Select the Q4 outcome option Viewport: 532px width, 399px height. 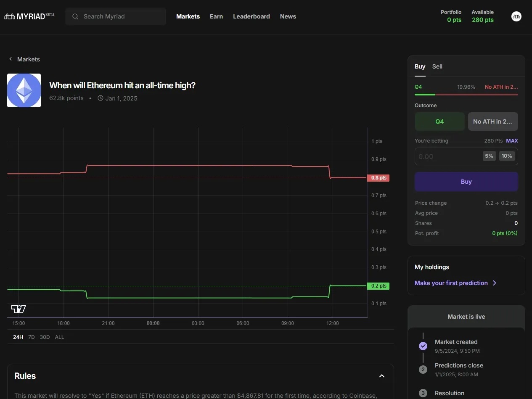point(439,122)
